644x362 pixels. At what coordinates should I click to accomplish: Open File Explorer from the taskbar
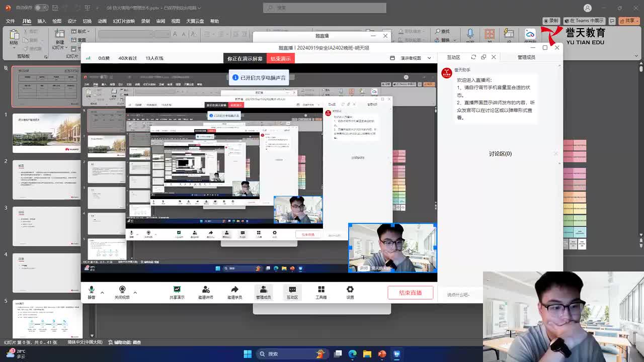click(x=367, y=354)
